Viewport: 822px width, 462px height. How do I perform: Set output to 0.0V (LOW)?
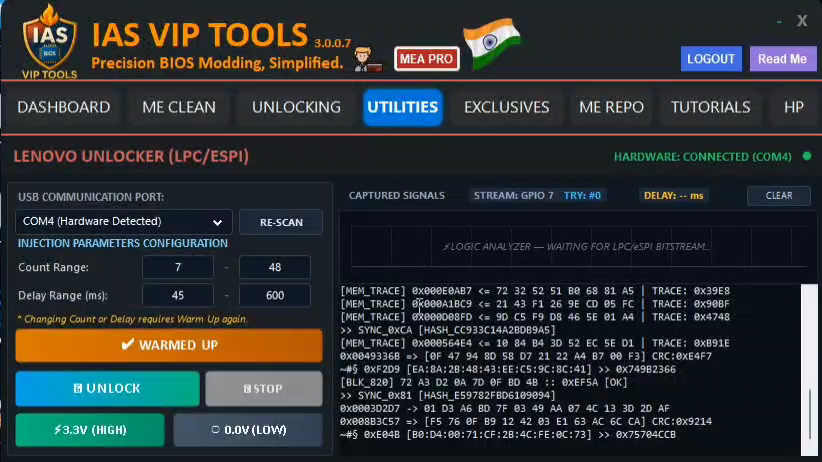(248, 430)
